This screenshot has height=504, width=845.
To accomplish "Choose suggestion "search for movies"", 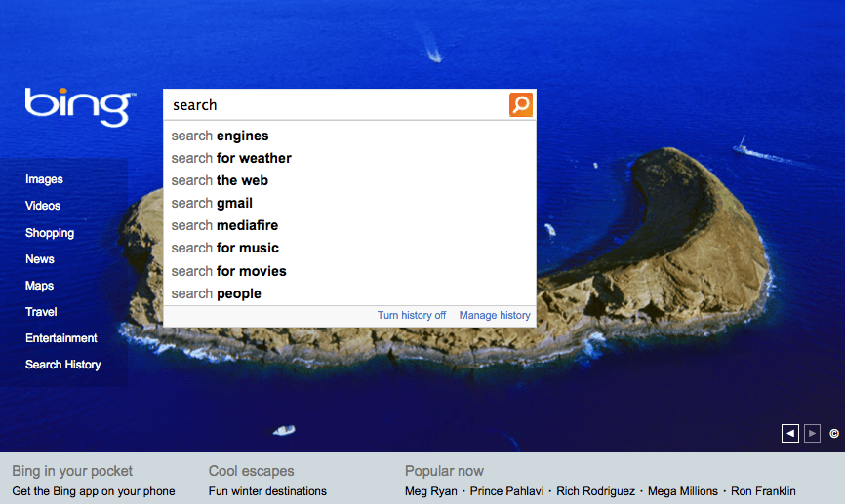I will 349,271.
